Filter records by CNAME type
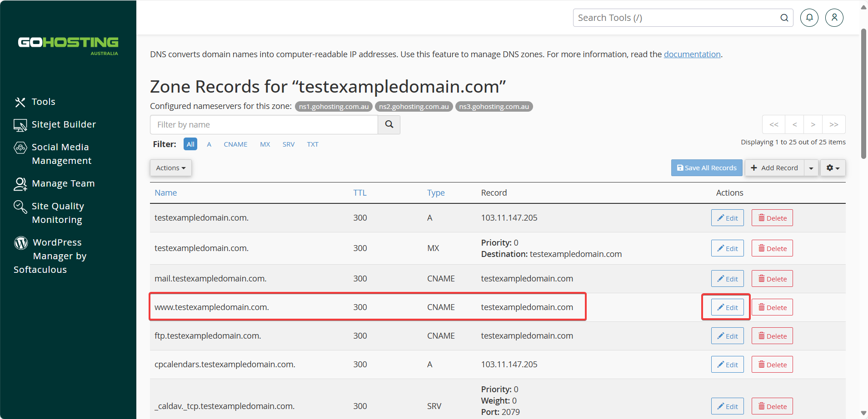 pyautogui.click(x=235, y=144)
